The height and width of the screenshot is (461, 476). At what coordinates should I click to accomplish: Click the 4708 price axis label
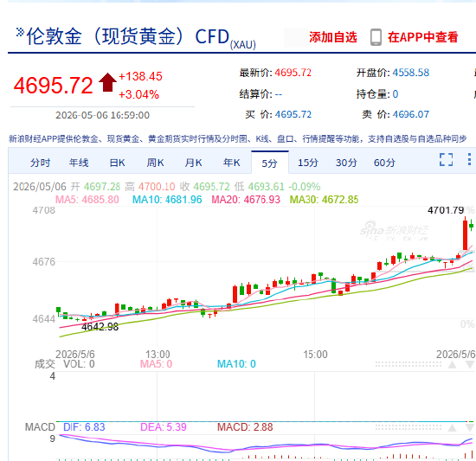(44, 210)
